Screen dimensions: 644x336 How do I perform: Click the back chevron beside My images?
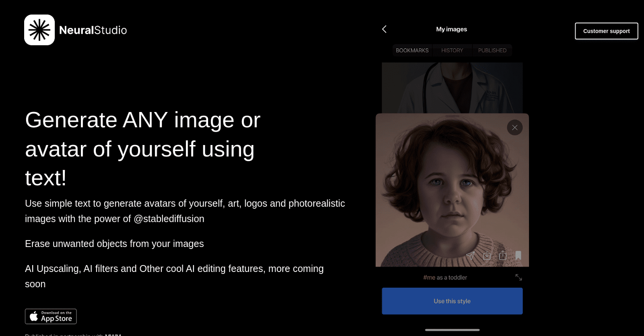[384, 29]
